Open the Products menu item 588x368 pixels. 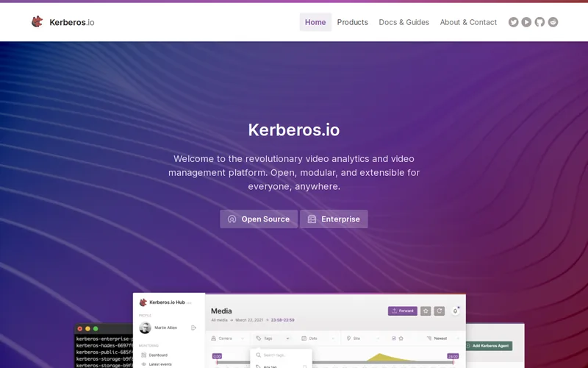point(353,22)
